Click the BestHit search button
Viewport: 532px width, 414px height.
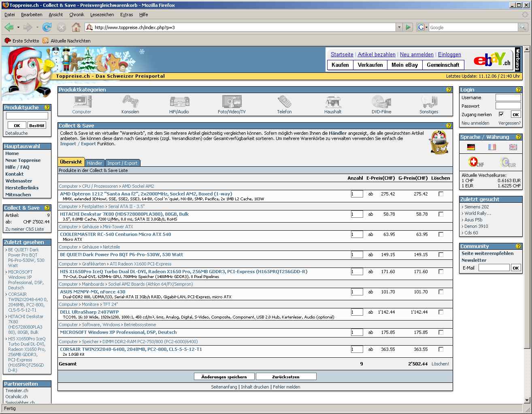pos(37,125)
